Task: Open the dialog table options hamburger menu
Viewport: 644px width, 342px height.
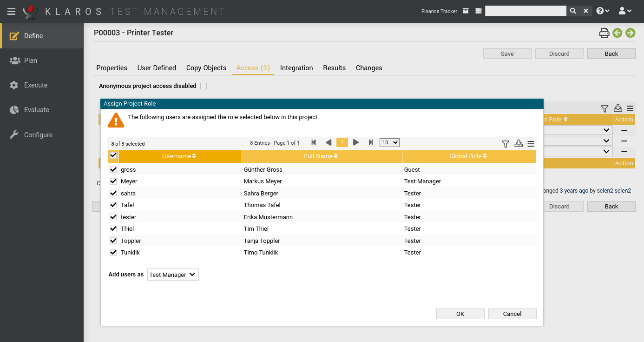Action: (531, 144)
